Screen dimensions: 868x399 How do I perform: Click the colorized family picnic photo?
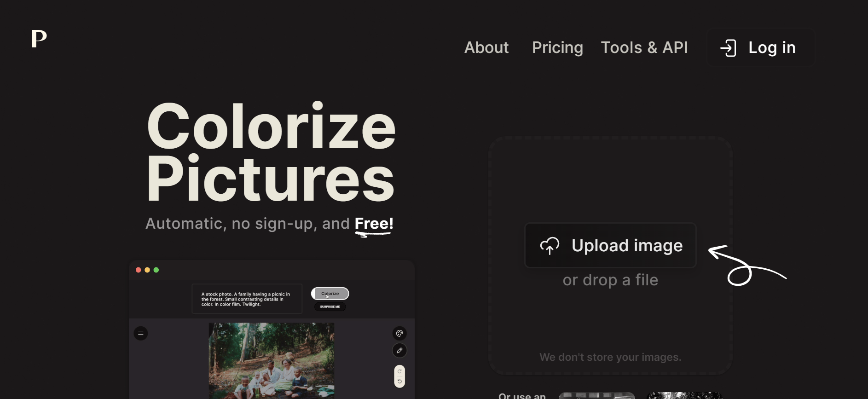point(272,361)
